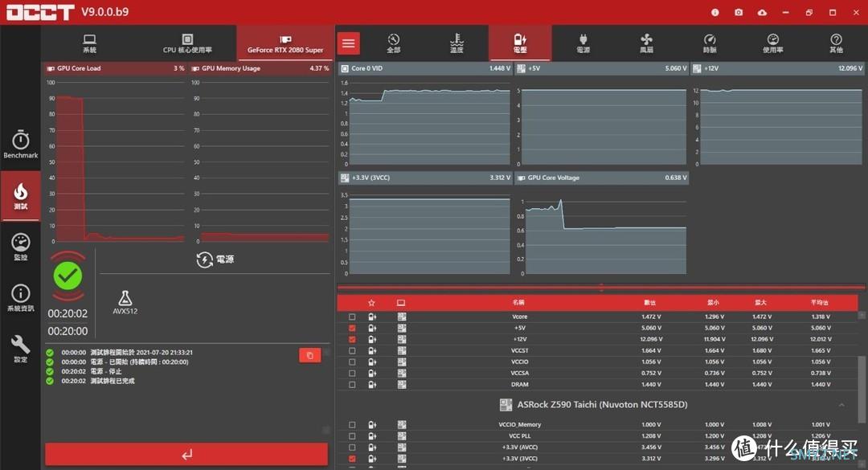Check the VCCSA row checkbox
The image size is (868, 470).
pyautogui.click(x=352, y=373)
